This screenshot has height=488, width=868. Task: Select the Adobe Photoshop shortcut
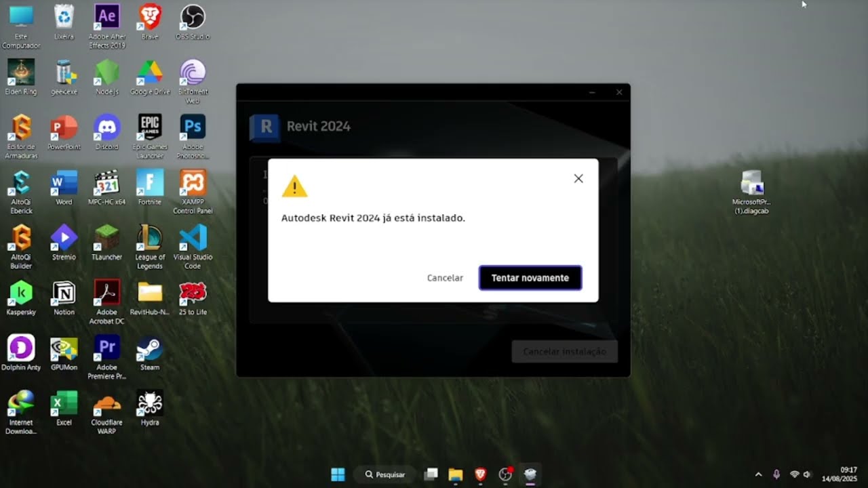coord(193,137)
